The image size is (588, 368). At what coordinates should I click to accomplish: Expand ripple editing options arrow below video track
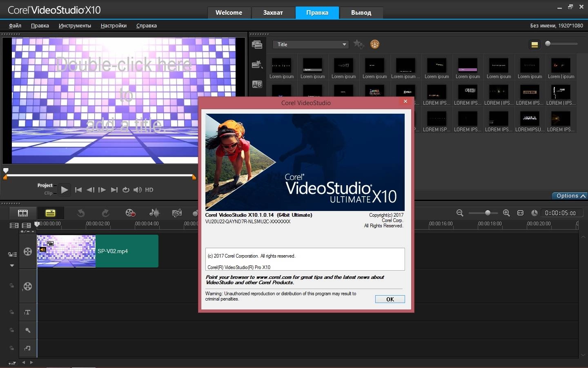[12, 265]
